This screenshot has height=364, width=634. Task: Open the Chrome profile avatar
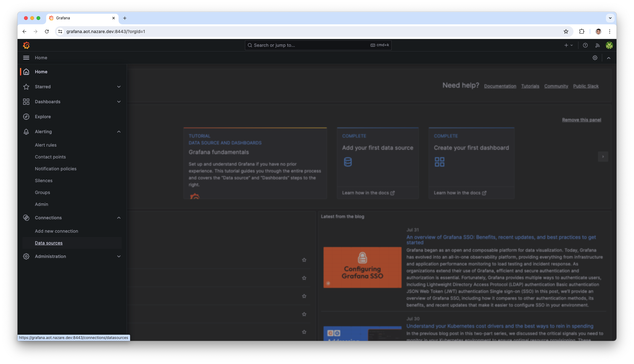tap(598, 32)
